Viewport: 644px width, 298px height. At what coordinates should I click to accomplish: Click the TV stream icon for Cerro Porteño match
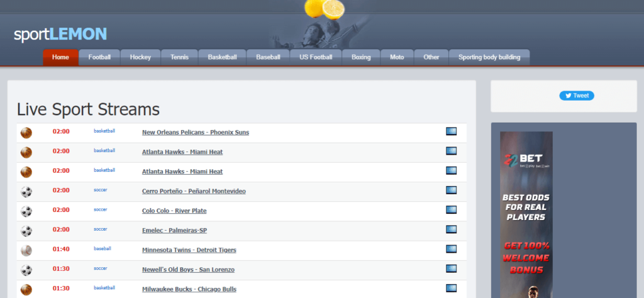click(451, 190)
